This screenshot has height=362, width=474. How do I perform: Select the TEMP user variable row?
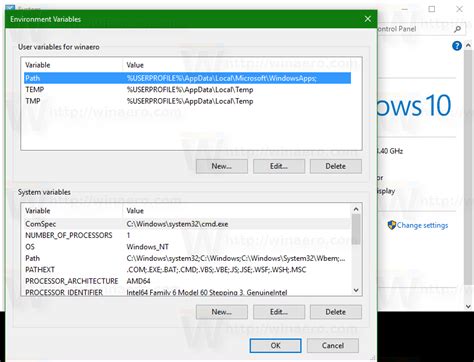[187, 90]
